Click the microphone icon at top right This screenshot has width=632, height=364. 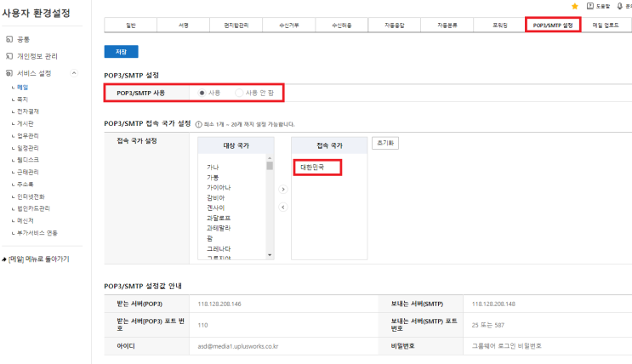(620, 6)
